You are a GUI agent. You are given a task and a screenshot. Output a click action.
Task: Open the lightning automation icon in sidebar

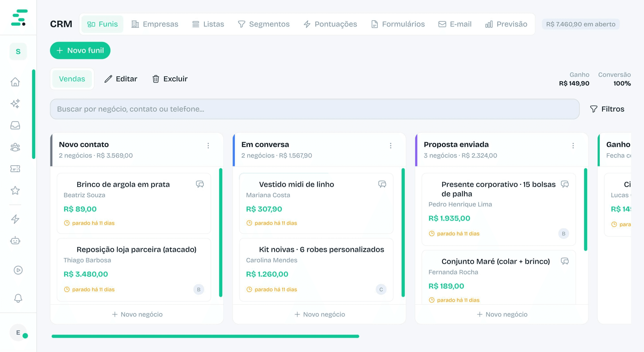click(x=15, y=219)
